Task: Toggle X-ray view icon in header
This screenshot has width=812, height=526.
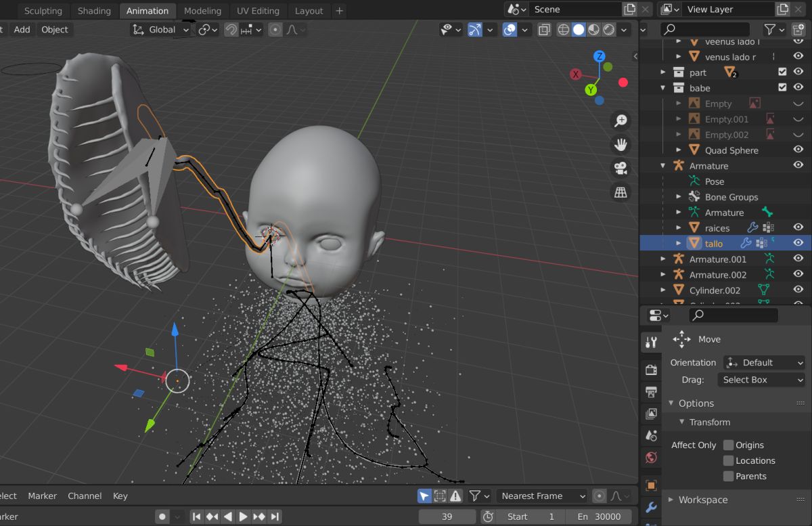Action: pyautogui.click(x=545, y=30)
